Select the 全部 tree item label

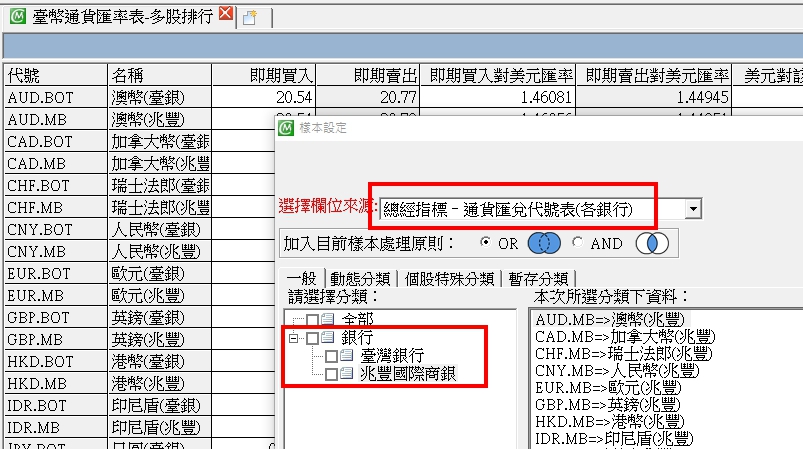click(357, 319)
